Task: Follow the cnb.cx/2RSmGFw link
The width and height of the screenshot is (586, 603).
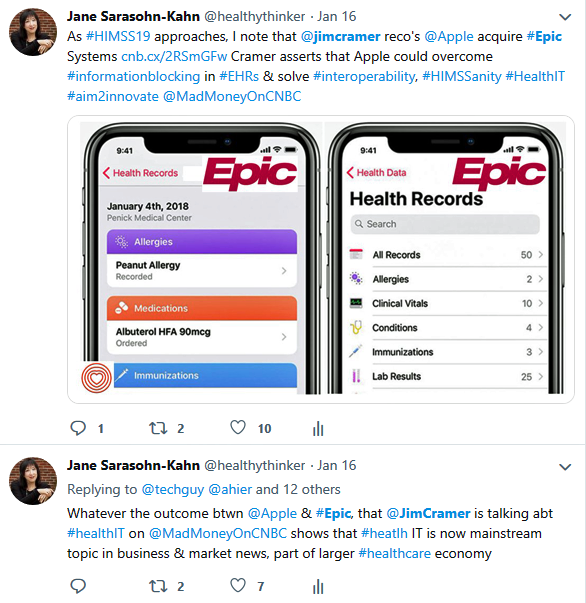Action: click(174, 56)
